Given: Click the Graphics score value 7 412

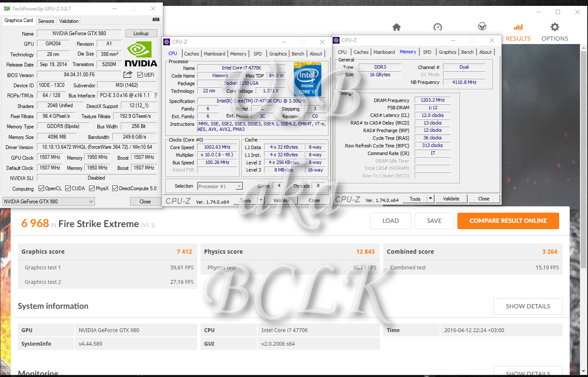Looking at the screenshot, I should tap(184, 252).
